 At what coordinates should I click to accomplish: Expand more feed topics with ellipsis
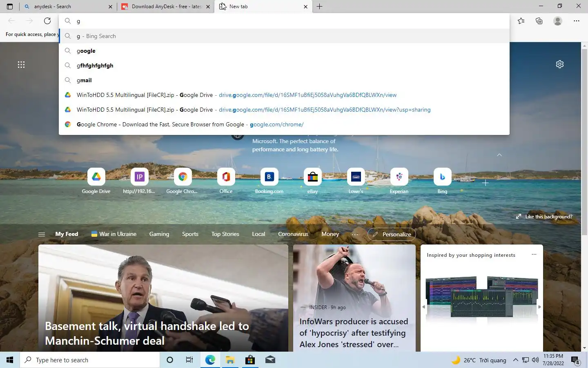pyautogui.click(x=355, y=234)
